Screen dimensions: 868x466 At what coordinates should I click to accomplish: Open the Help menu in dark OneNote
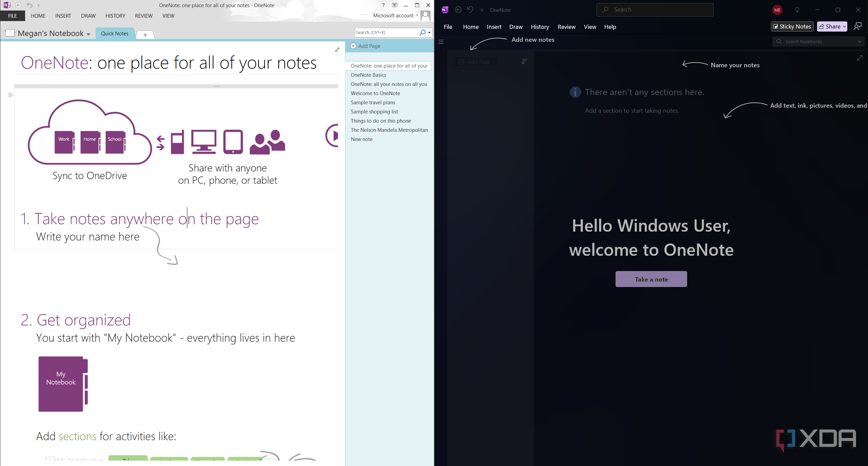[610, 27]
